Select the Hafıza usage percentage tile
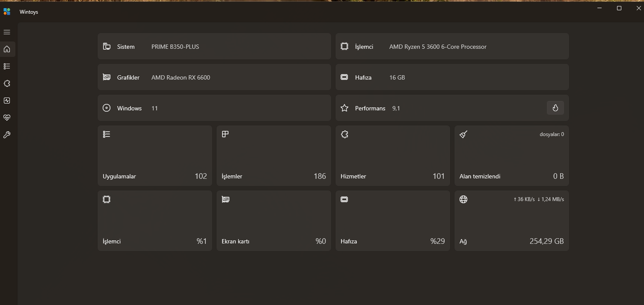This screenshot has width=644, height=305. (393, 221)
